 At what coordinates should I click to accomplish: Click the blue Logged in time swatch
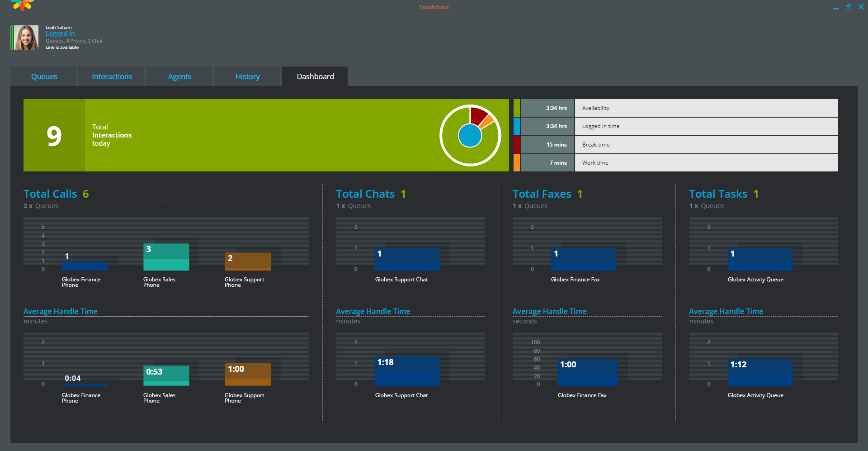(516, 126)
